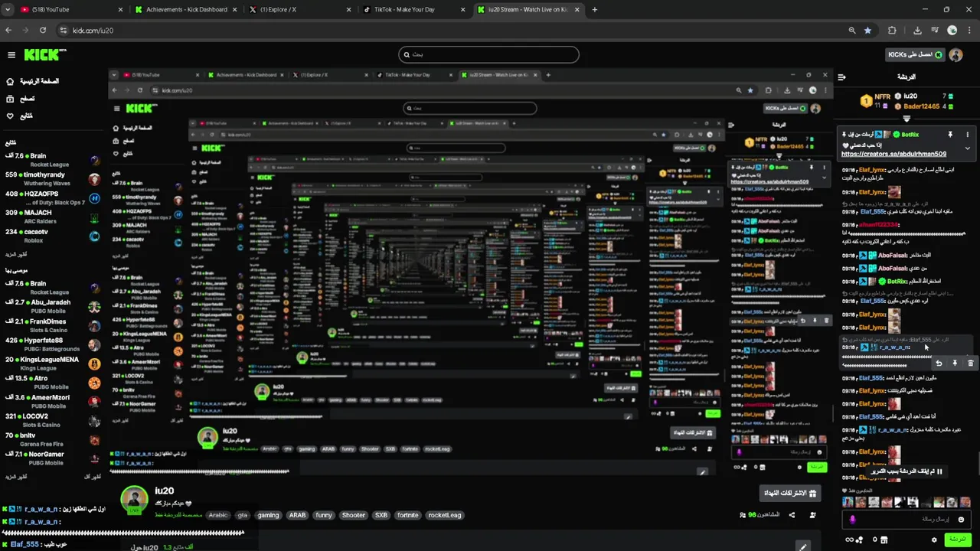
Task: Focus the Kick search field at the top
Action: (x=488, y=54)
